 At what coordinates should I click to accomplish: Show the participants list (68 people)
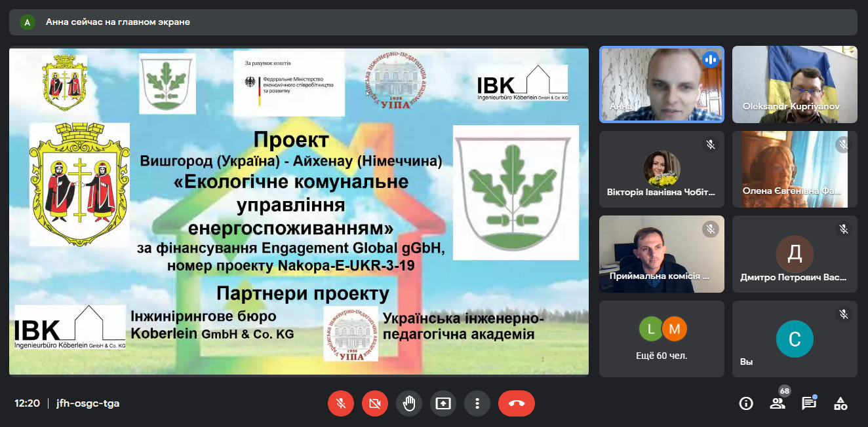click(778, 402)
